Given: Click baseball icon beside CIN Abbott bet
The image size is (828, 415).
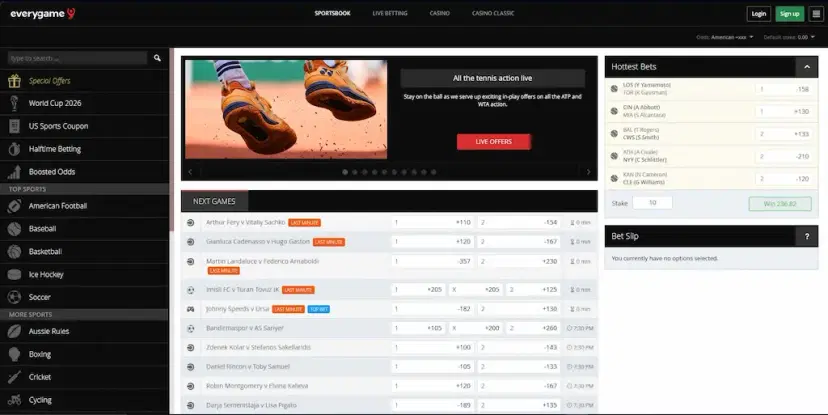Looking at the screenshot, I should pos(614,111).
